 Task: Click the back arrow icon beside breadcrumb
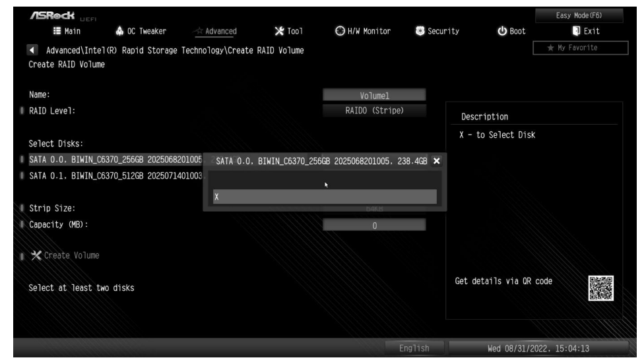click(35, 52)
